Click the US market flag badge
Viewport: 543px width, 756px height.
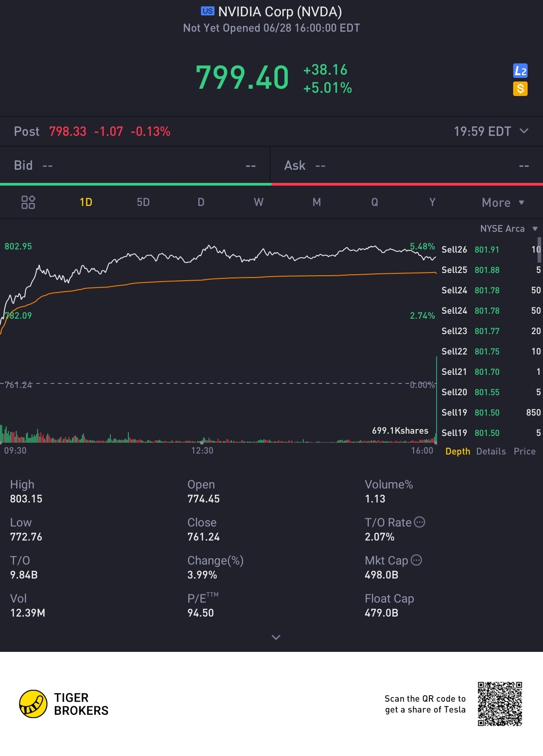[208, 11]
